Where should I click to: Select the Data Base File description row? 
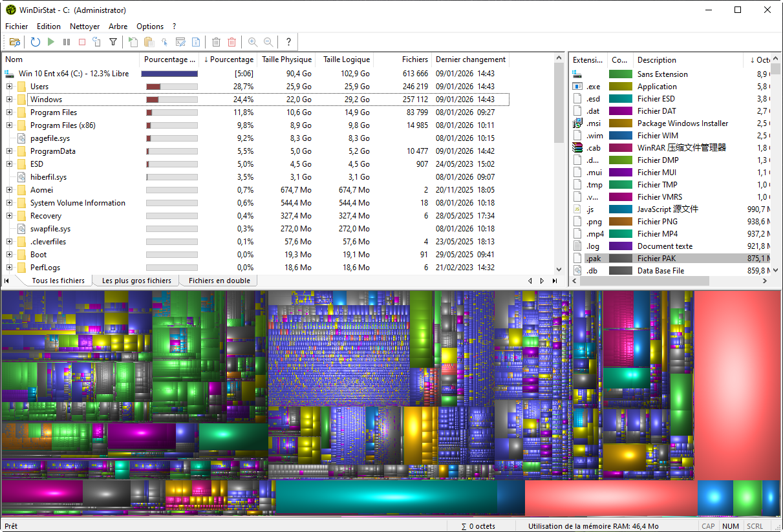[x=661, y=271]
